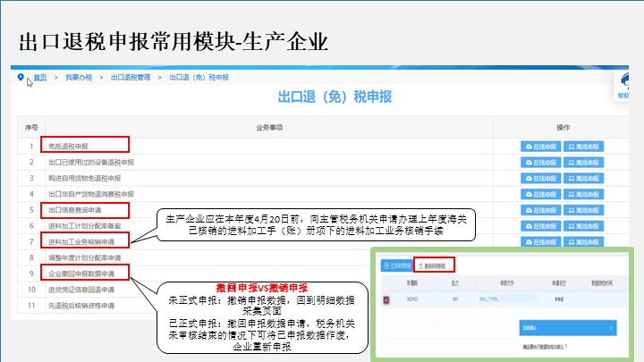The image size is (644, 362).
Task: Open 离线申报 for 出口非自产货物退消费税申报
Action: pos(583,194)
